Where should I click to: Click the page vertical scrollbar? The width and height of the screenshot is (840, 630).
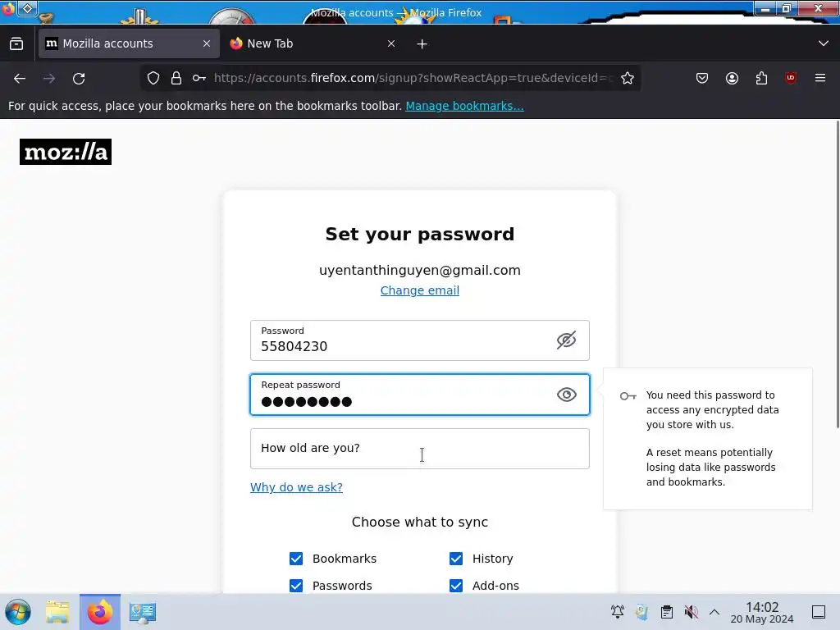[x=838, y=274]
